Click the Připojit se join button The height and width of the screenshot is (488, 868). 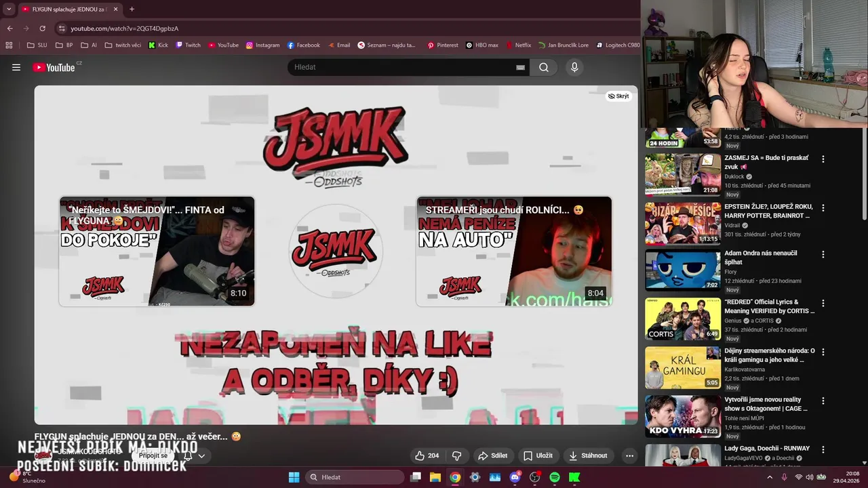pyautogui.click(x=153, y=455)
